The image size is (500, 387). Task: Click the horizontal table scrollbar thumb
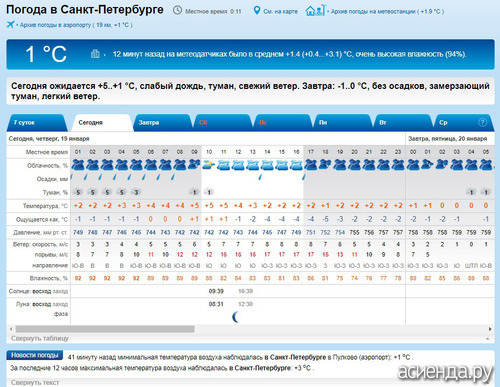(105, 329)
